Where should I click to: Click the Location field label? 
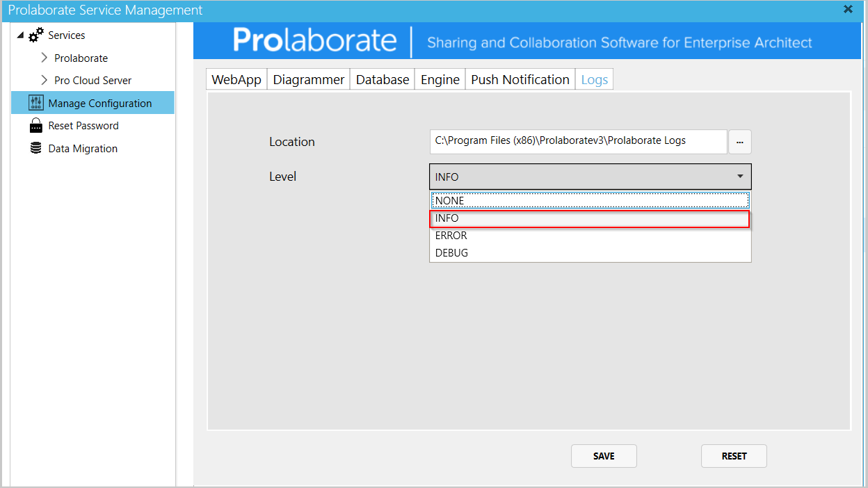click(x=292, y=142)
